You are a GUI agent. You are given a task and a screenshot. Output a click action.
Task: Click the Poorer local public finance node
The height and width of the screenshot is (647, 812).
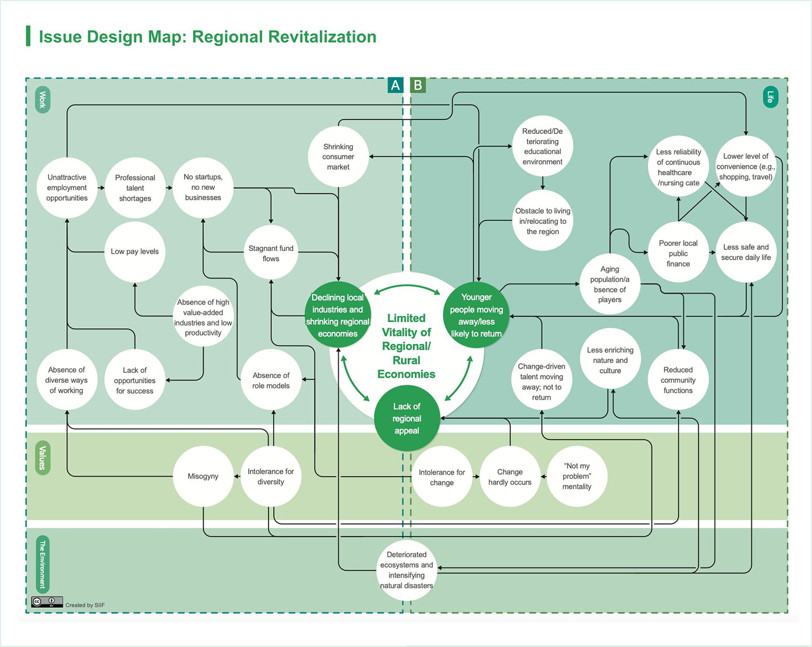click(x=678, y=254)
